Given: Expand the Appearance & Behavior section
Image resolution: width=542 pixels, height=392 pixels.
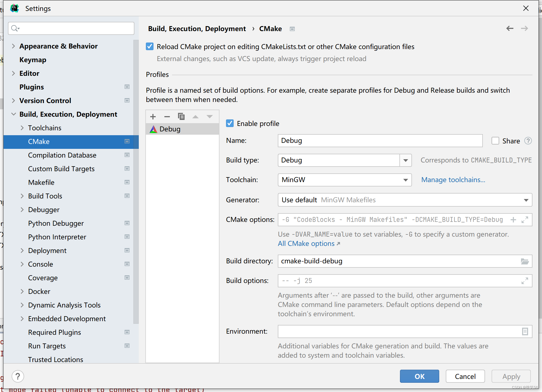Looking at the screenshot, I should [x=13, y=46].
